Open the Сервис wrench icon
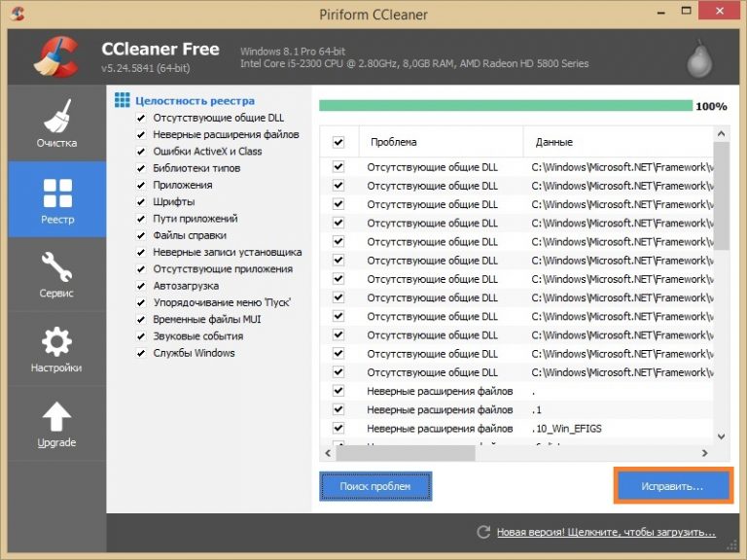The image size is (747, 560). coord(56,266)
